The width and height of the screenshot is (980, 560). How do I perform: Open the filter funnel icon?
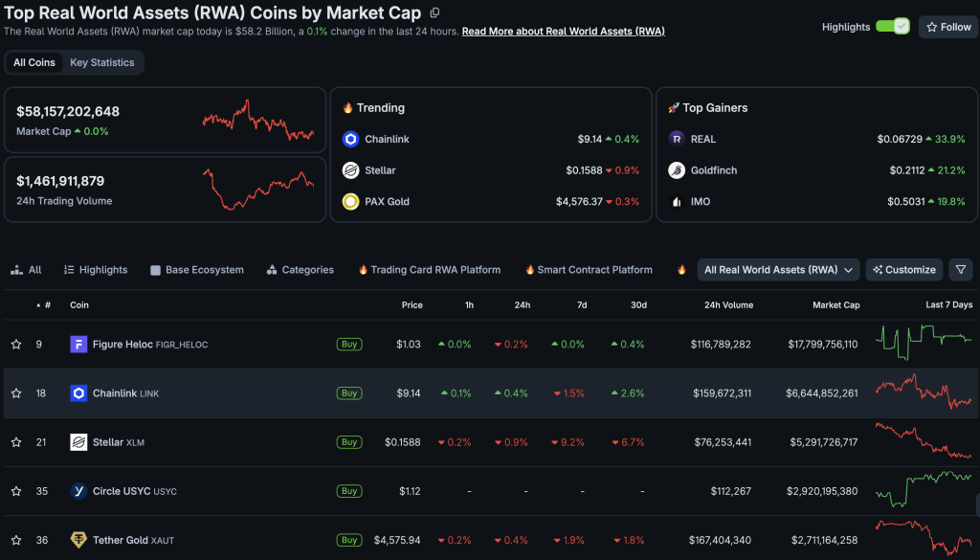click(961, 270)
